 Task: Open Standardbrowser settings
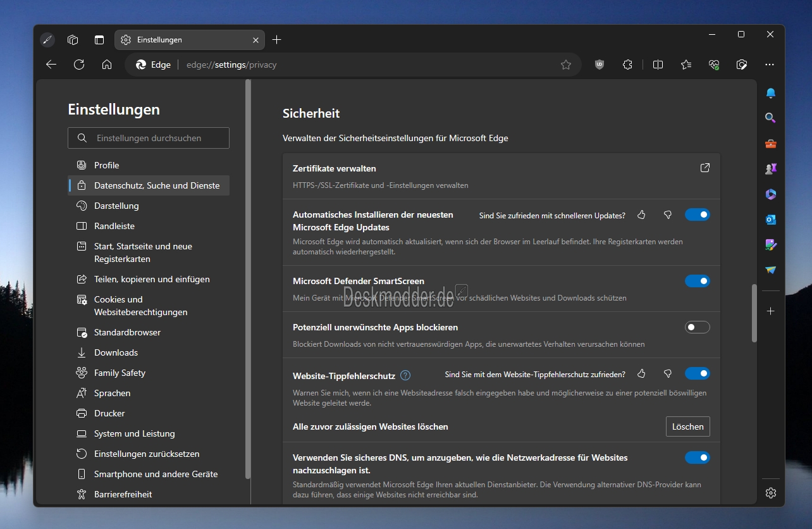(x=149, y=332)
